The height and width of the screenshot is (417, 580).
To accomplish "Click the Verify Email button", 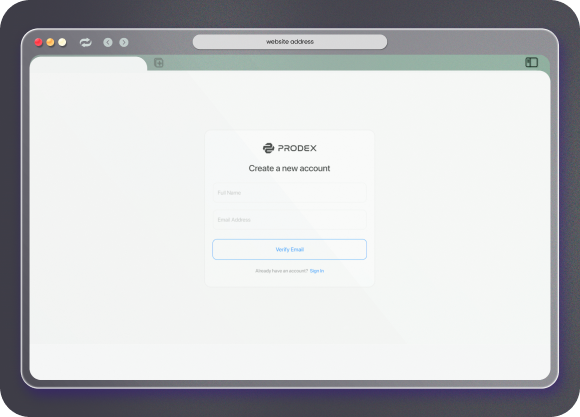I will pos(289,249).
